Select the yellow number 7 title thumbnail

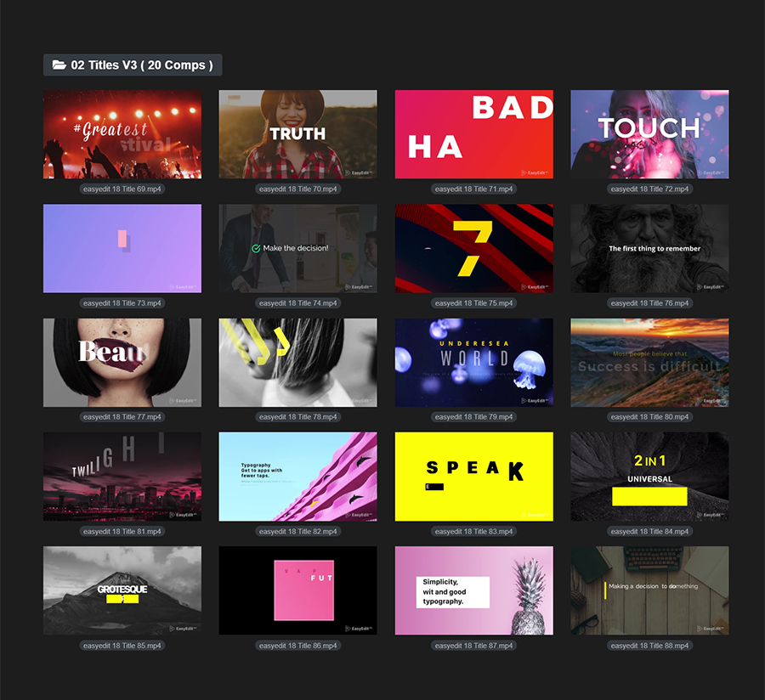click(473, 248)
